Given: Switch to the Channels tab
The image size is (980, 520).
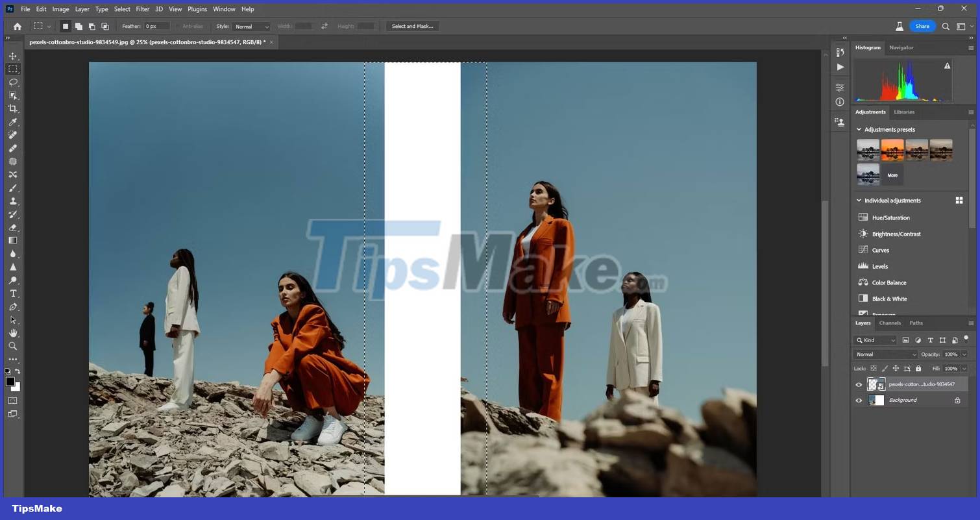Looking at the screenshot, I should pos(889,323).
